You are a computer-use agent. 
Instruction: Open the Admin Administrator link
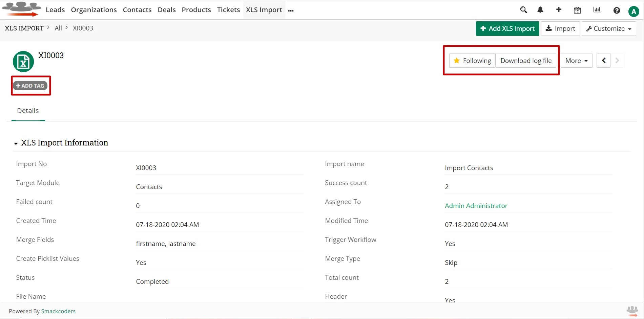(476, 206)
